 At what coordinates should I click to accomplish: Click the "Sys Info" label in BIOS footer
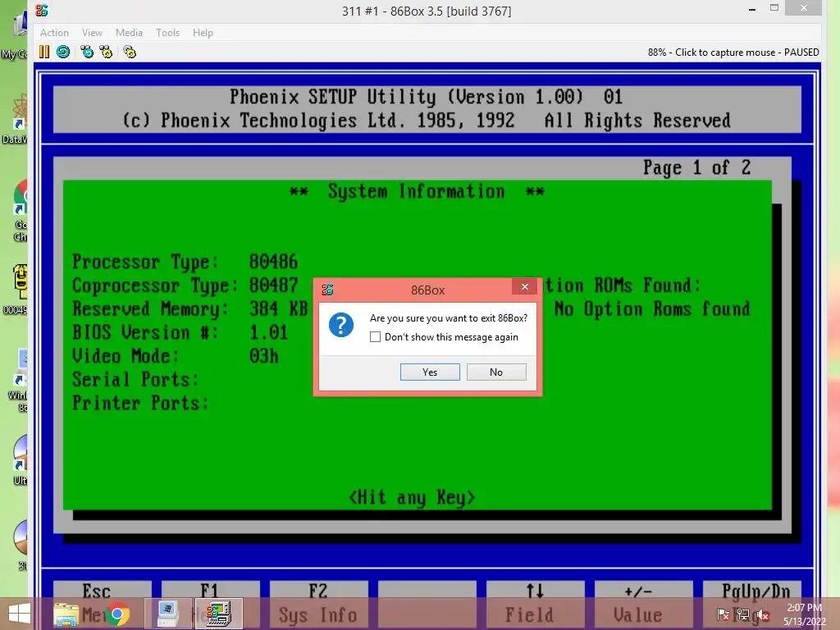coord(317,615)
